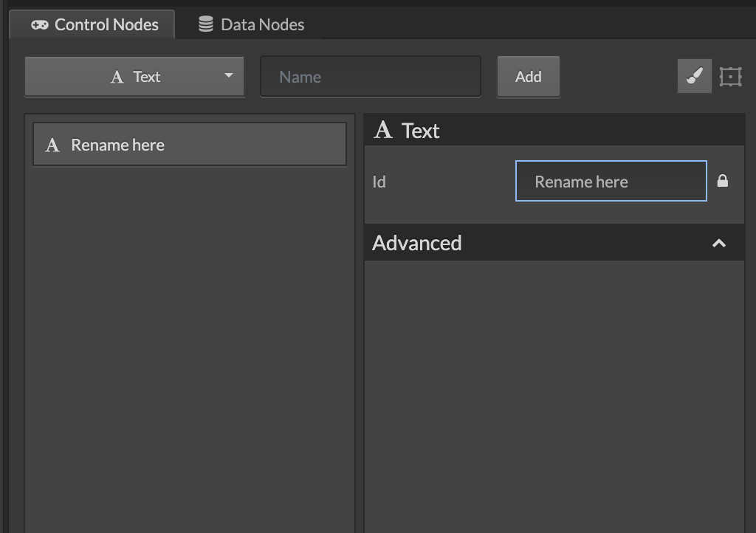Toggle the lock icon beside Id
The image size is (756, 533).
(722, 181)
